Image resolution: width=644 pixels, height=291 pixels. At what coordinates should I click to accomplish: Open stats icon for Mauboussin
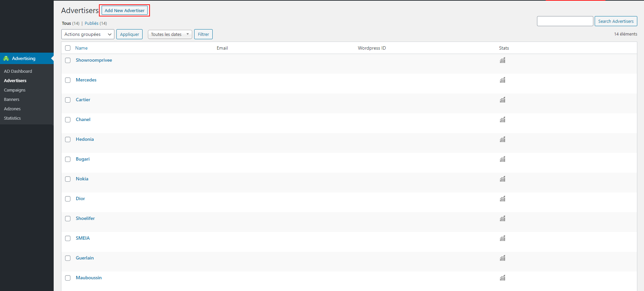(x=502, y=278)
